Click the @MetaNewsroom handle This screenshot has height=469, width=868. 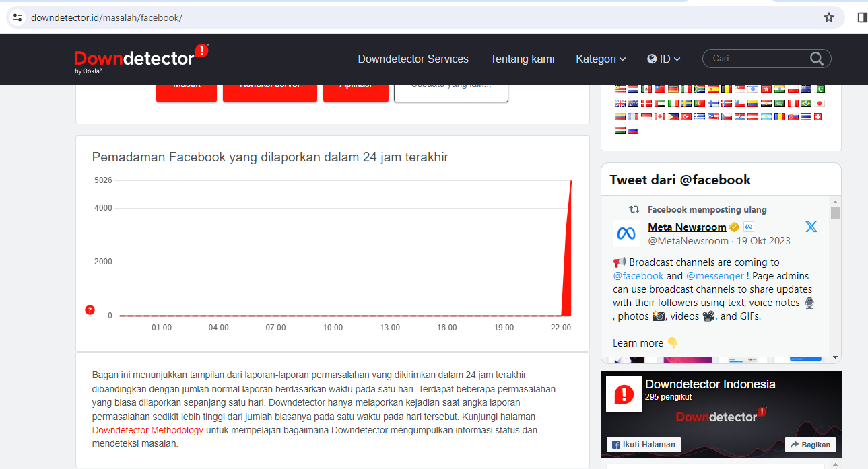coord(688,240)
